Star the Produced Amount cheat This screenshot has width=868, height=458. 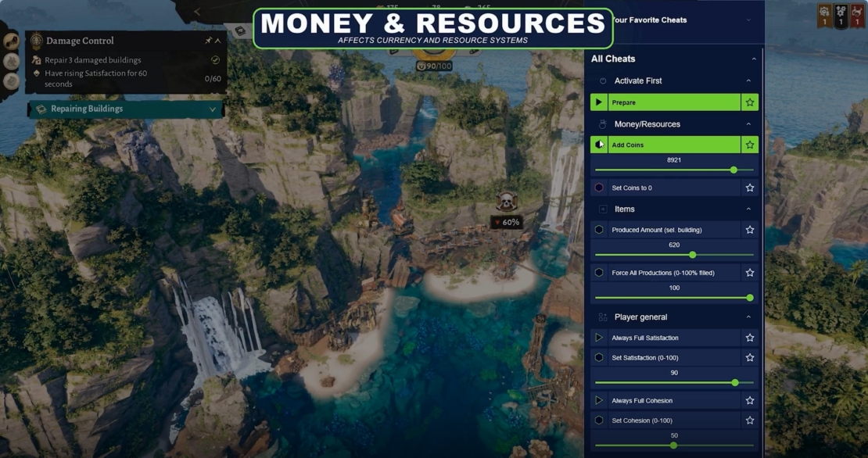tap(750, 230)
